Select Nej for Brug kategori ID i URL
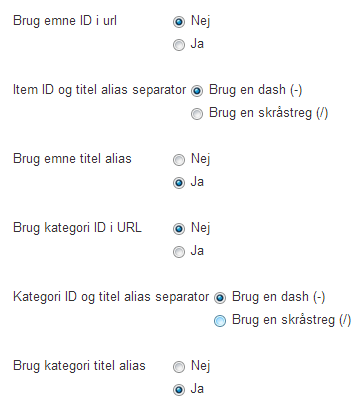This screenshot has width=362, height=410. tap(179, 229)
